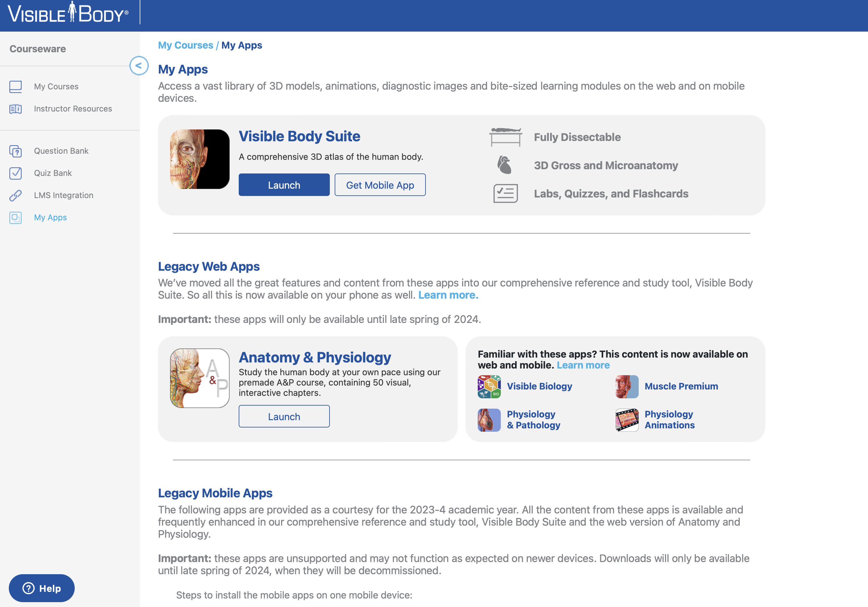The image size is (868, 607).
Task: Launch Visible Body Suite
Action: coord(284,185)
